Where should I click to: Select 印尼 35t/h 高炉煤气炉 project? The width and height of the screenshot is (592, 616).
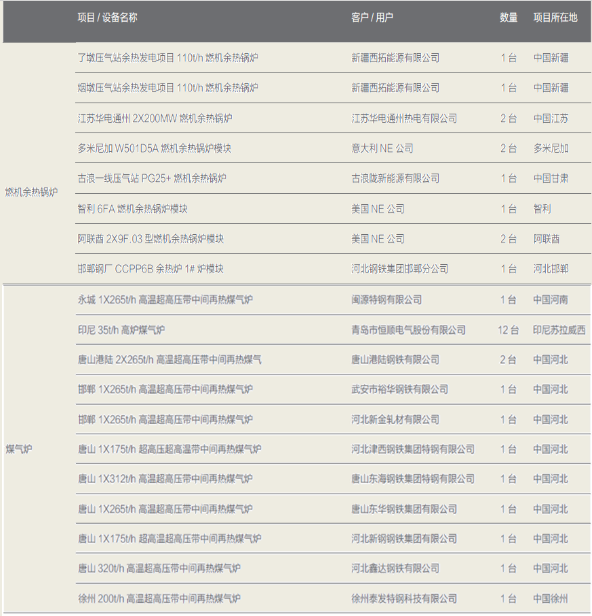point(121,330)
